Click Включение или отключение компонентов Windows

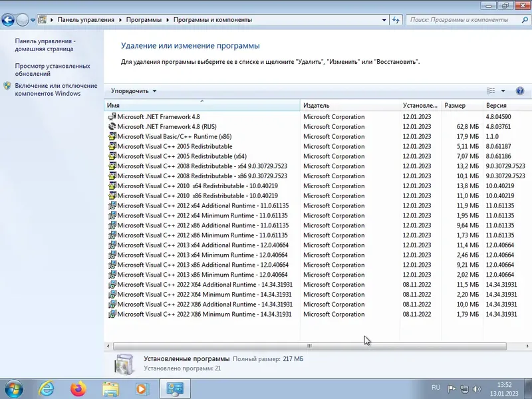[x=57, y=89]
